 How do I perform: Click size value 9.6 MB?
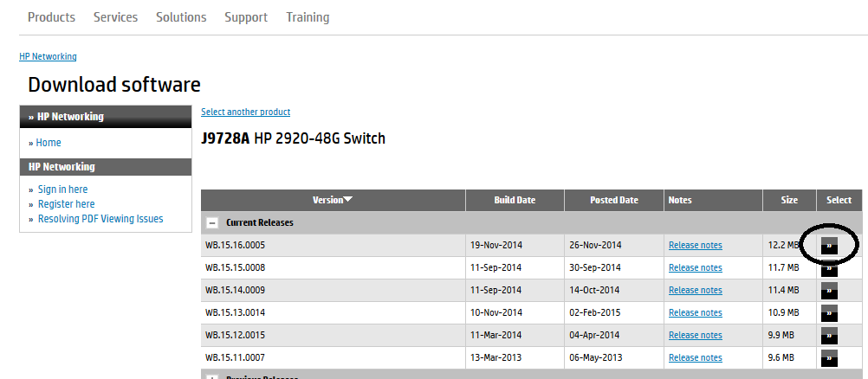781,357
